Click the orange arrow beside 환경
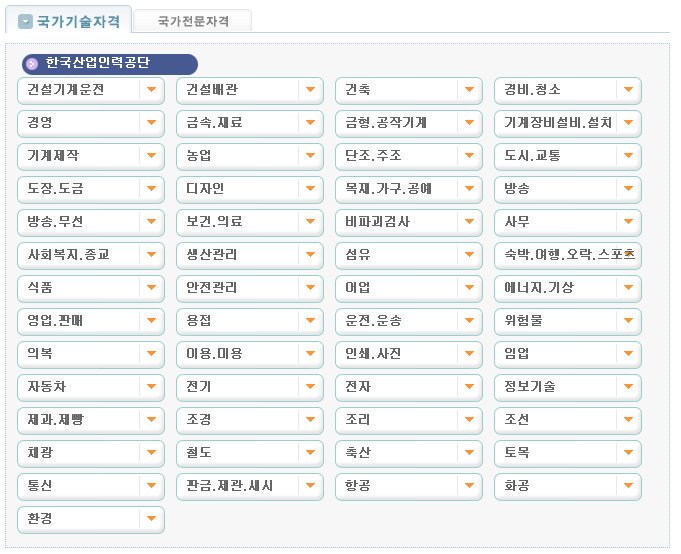This screenshot has height=554, width=681. pyautogui.click(x=151, y=519)
